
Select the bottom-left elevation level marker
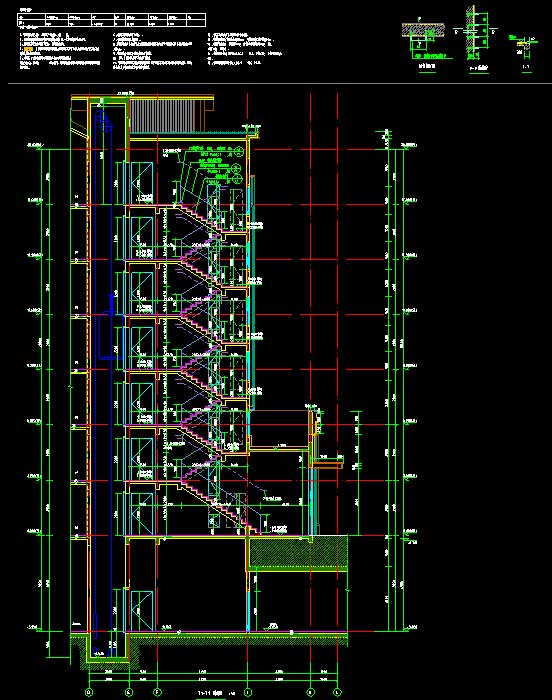click(34, 628)
